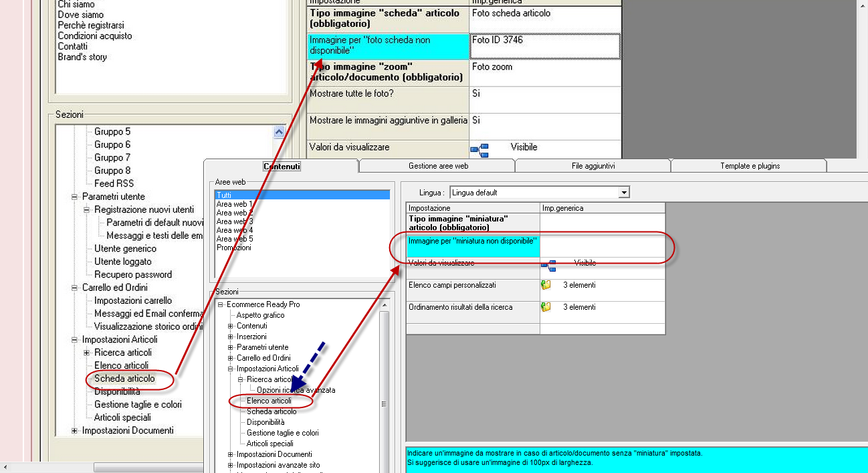868x473 pixels.
Task: Open the Gestione aree web tab
Action: (438, 166)
